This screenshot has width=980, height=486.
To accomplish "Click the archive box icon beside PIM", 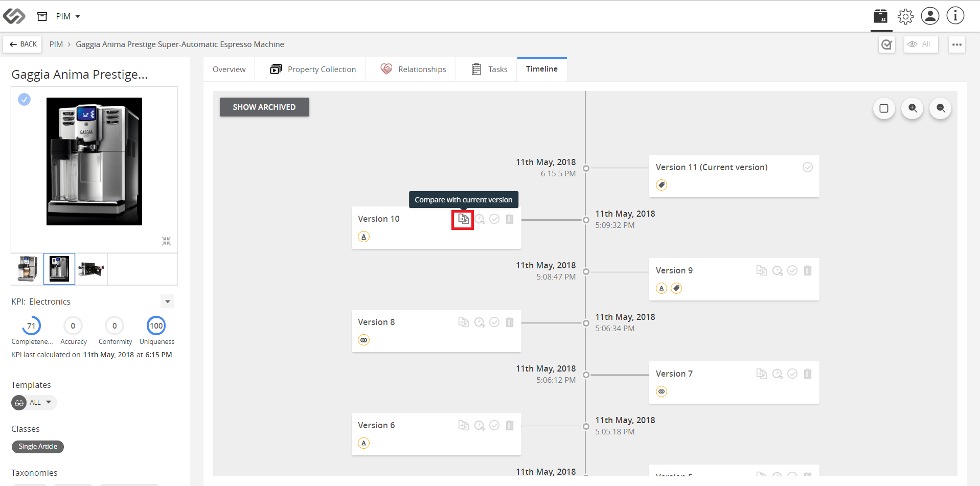I will [x=42, y=16].
